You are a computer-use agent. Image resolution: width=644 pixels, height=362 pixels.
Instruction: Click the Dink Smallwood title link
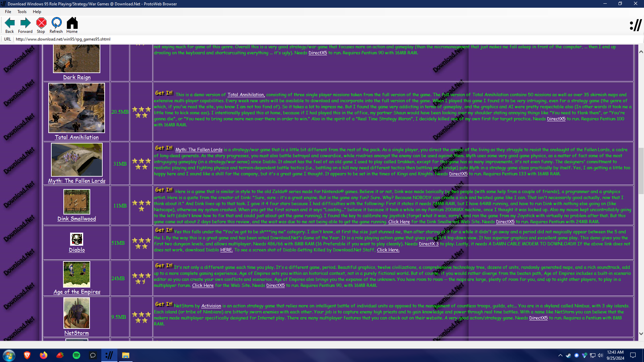point(76,219)
